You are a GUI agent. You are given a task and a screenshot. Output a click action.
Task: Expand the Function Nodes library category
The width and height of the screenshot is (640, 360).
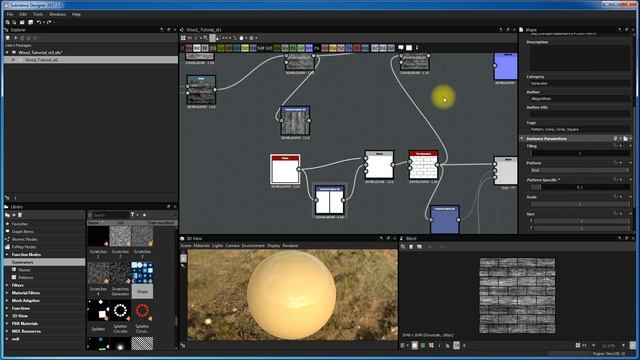(7, 255)
